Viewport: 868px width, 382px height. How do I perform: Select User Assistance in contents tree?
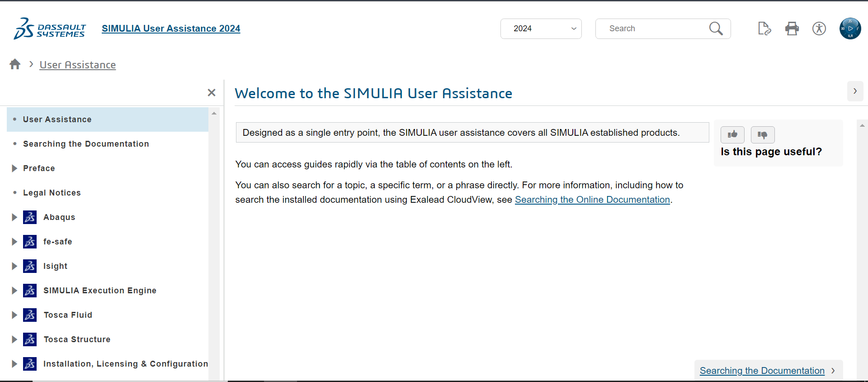[108, 119]
